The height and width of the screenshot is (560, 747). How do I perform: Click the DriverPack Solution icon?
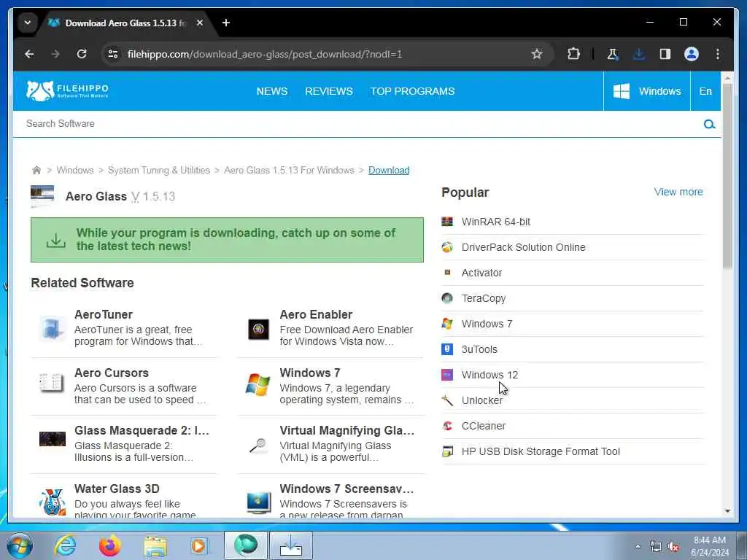pos(447,247)
